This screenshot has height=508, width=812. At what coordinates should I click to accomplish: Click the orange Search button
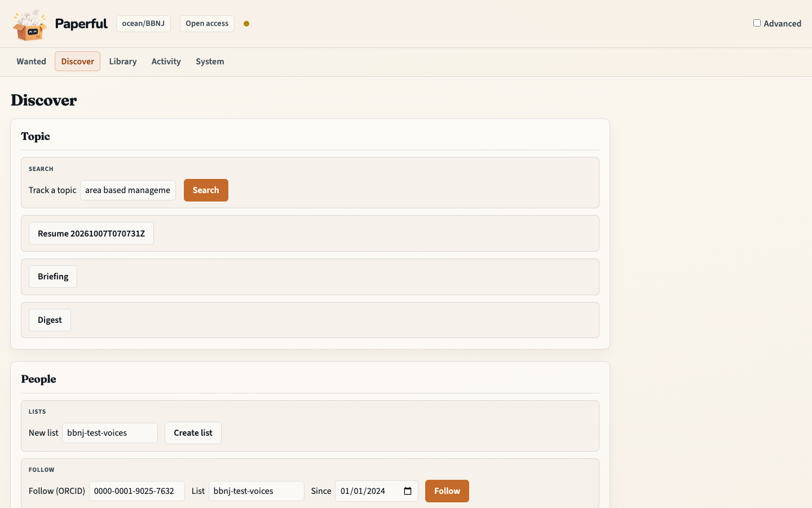[x=206, y=190]
